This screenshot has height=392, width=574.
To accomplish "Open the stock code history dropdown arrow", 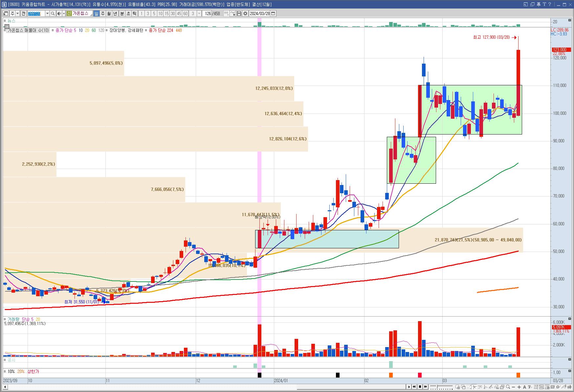I will coord(47,13).
